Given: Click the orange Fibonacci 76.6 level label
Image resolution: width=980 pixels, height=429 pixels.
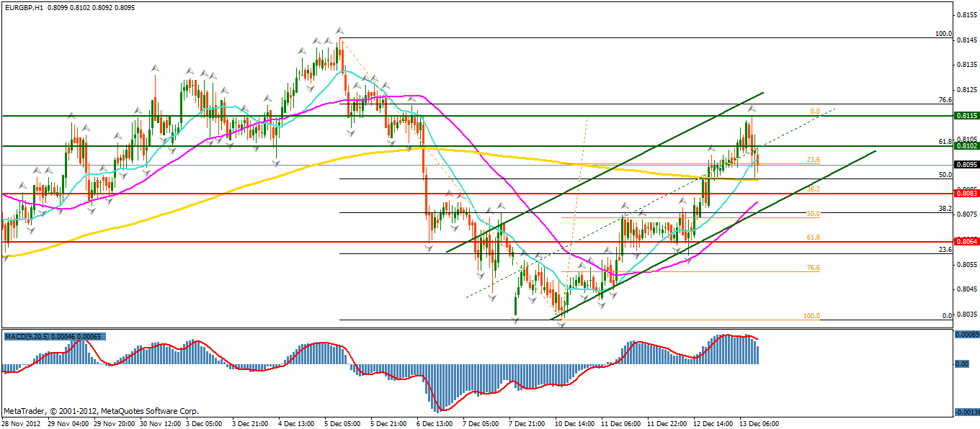Looking at the screenshot, I should pos(814,268).
